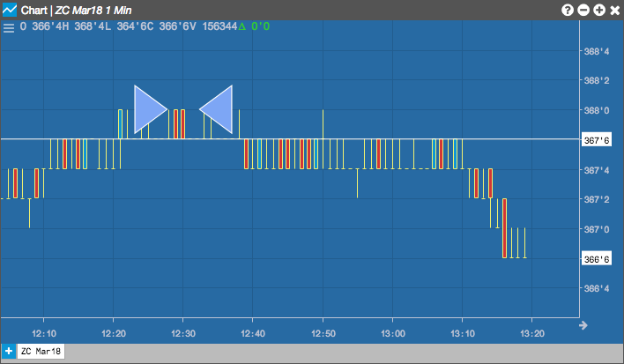The height and width of the screenshot is (364, 624).
Task: Select the ZC Mar18 tab
Action: tap(41, 352)
